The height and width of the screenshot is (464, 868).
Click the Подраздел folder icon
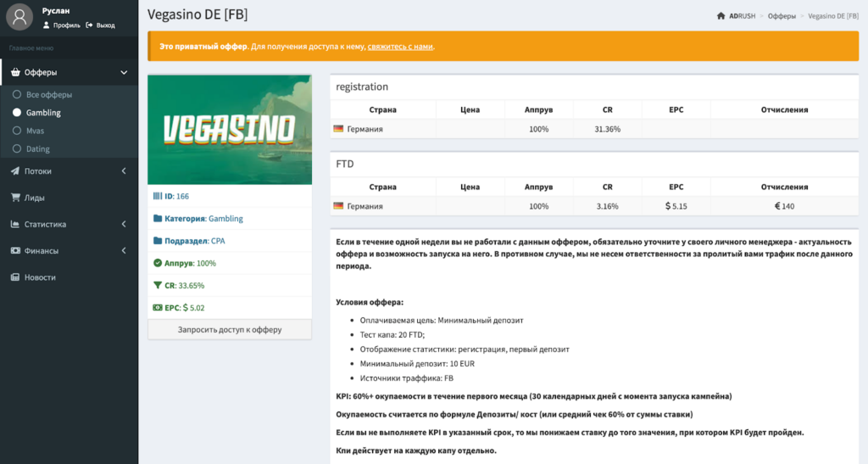coord(158,241)
